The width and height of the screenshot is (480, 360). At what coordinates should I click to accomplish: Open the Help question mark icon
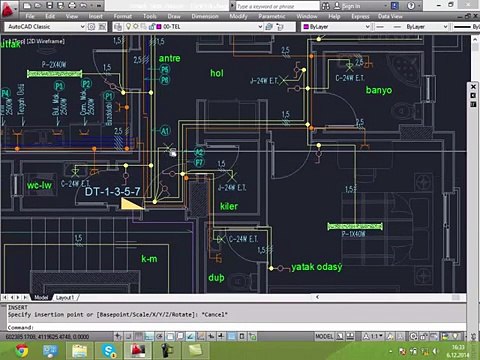[411, 6]
